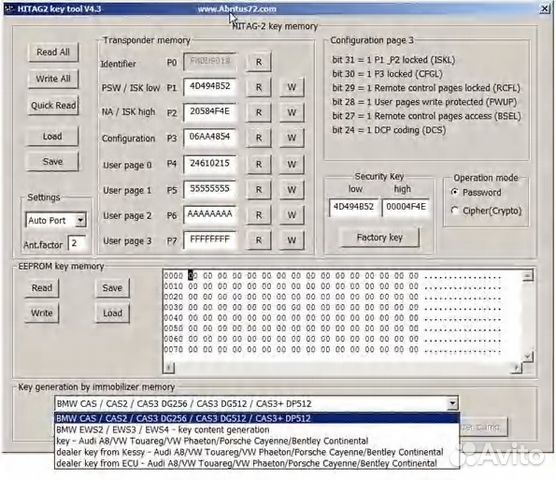Viewport: 556px width, 480px height.
Task: Select dealer key from Kessy option
Action: (x=257, y=452)
